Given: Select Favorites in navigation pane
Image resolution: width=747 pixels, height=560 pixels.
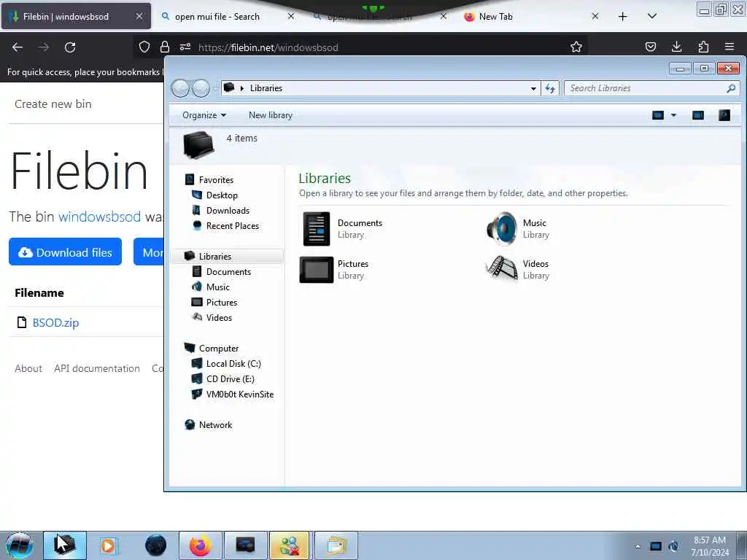Looking at the screenshot, I should (216, 180).
